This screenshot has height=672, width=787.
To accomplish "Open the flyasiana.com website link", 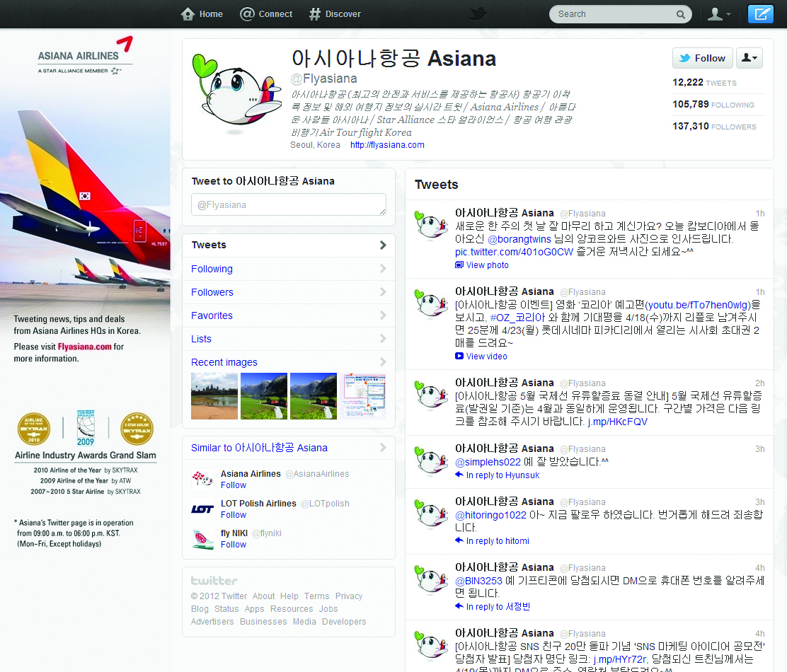I will click(387, 145).
